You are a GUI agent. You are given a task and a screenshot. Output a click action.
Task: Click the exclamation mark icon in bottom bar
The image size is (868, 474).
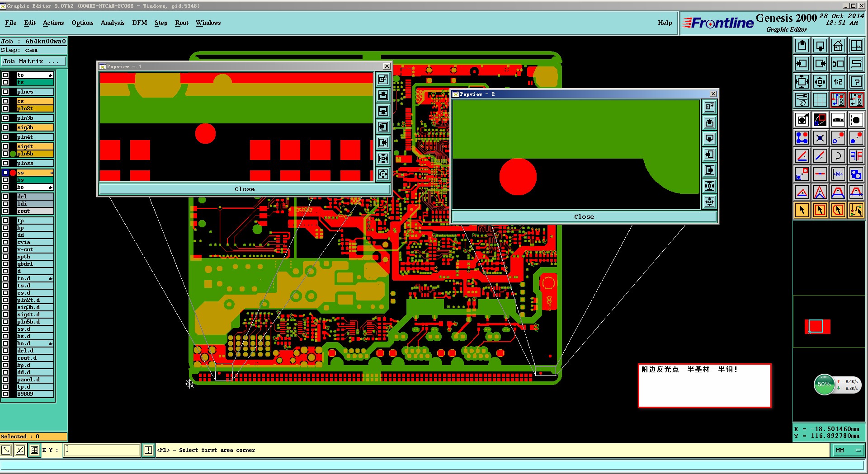click(148, 450)
